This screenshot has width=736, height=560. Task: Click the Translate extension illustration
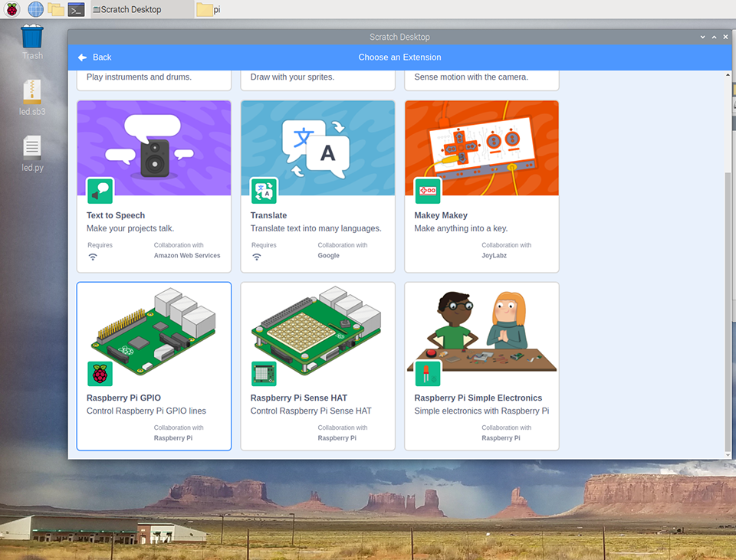click(317, 148)
